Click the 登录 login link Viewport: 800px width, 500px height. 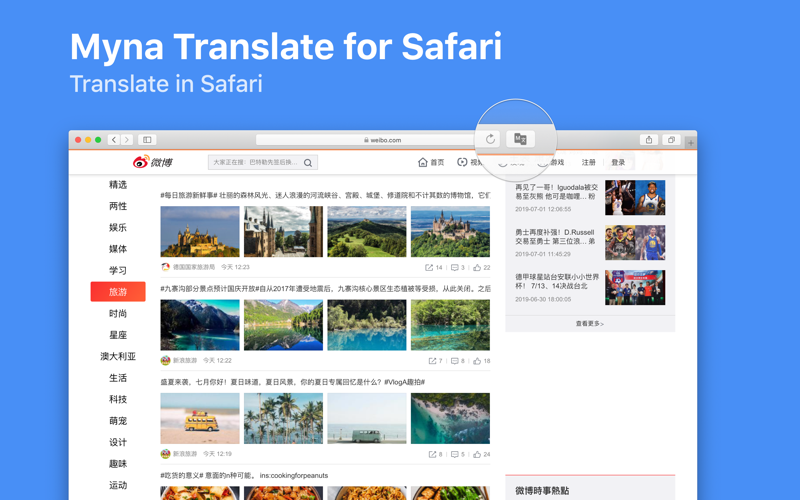618,162
